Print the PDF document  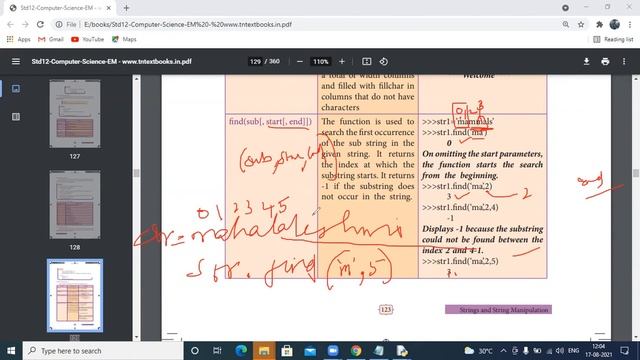(605, 61)
